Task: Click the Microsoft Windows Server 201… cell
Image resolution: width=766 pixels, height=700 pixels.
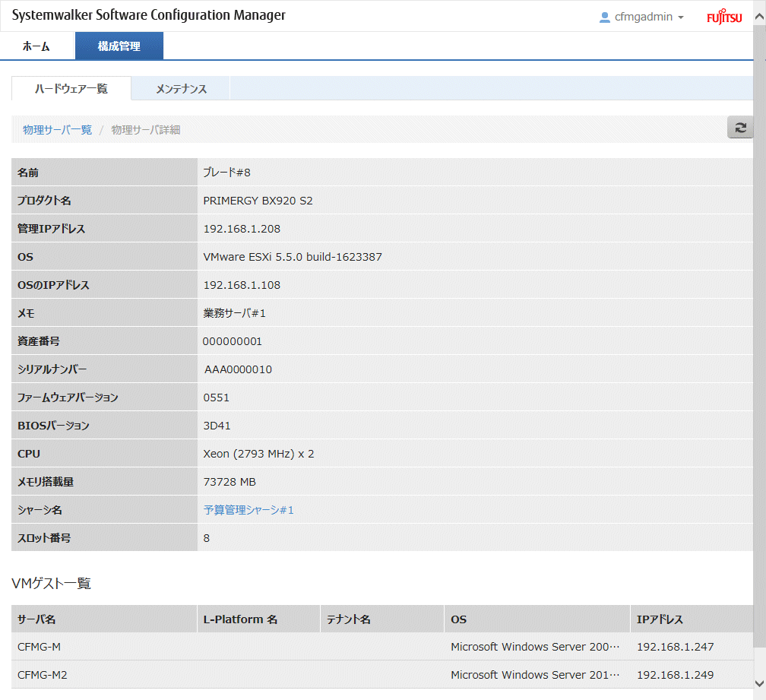Action: pos(535,675)
